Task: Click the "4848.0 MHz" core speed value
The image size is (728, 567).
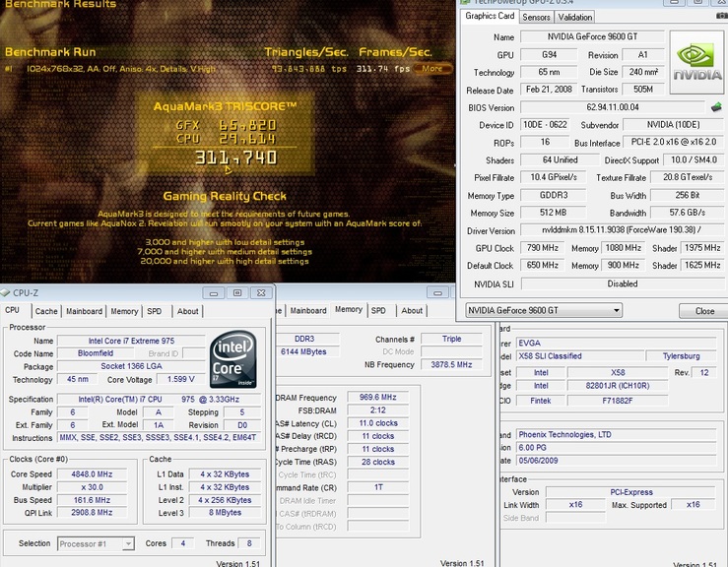Action: (92, 474)
